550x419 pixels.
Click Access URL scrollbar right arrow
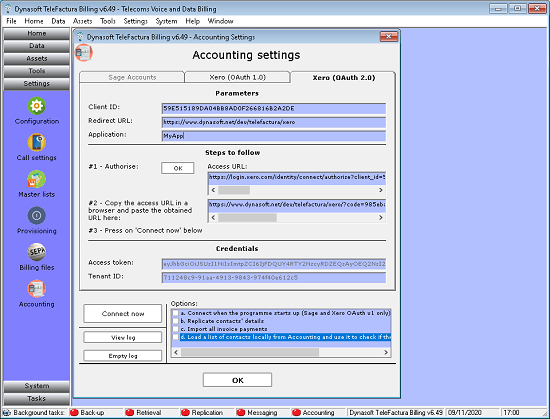point(381,190)
